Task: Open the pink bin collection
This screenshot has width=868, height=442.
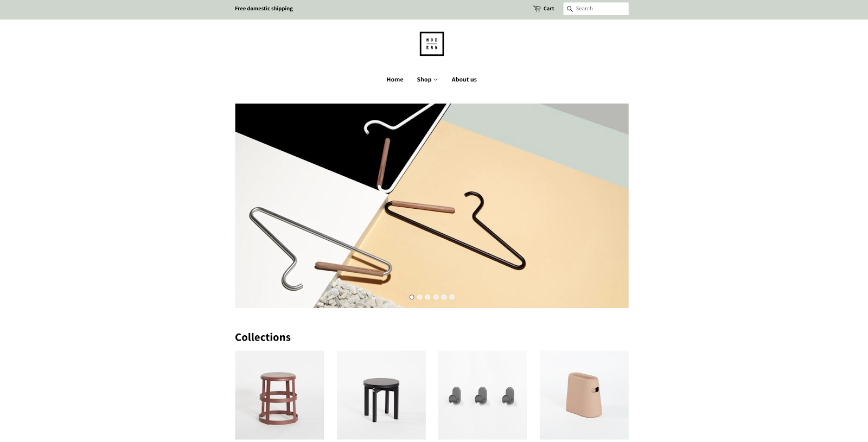Action: point(584,395)
